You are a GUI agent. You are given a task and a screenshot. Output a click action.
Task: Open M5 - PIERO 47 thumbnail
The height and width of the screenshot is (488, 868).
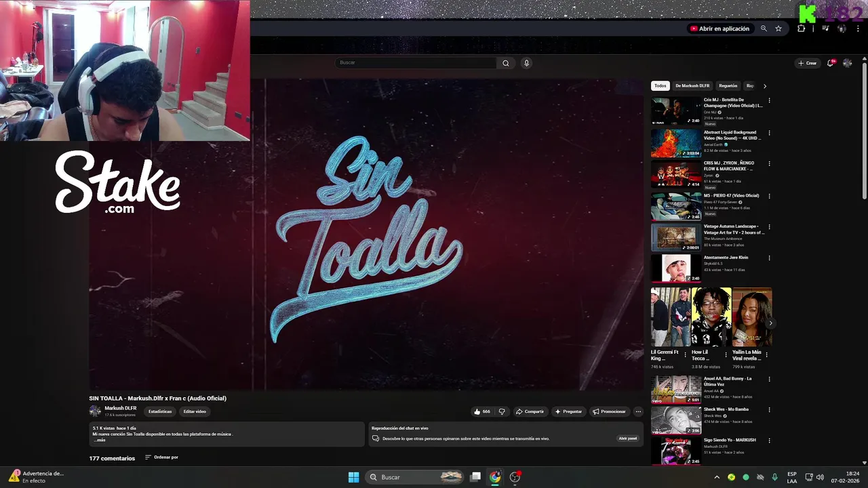(676, 206)
